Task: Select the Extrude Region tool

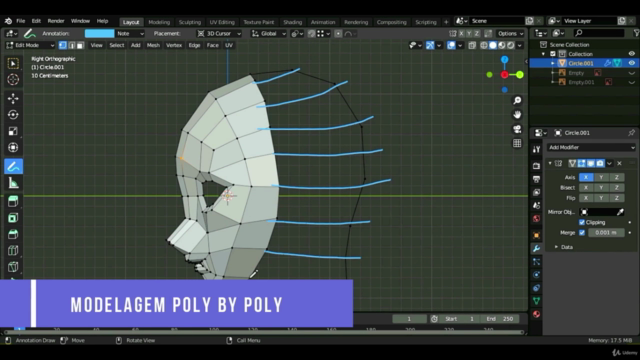Action: point(13,201)
